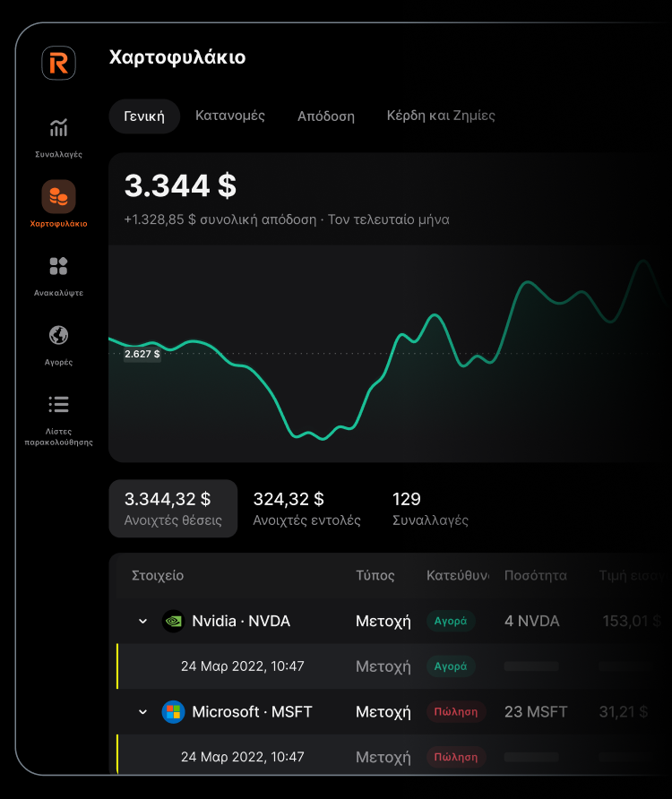Viewport: 672px width, 799px height.
Task: Open Ανακαλύψτε grid icon in sidebar
Action: (x=58, y=266)
